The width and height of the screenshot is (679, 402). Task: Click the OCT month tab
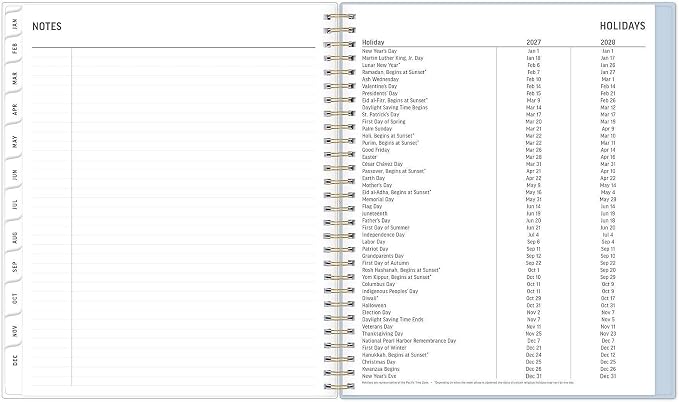click(x=14, y=298)
